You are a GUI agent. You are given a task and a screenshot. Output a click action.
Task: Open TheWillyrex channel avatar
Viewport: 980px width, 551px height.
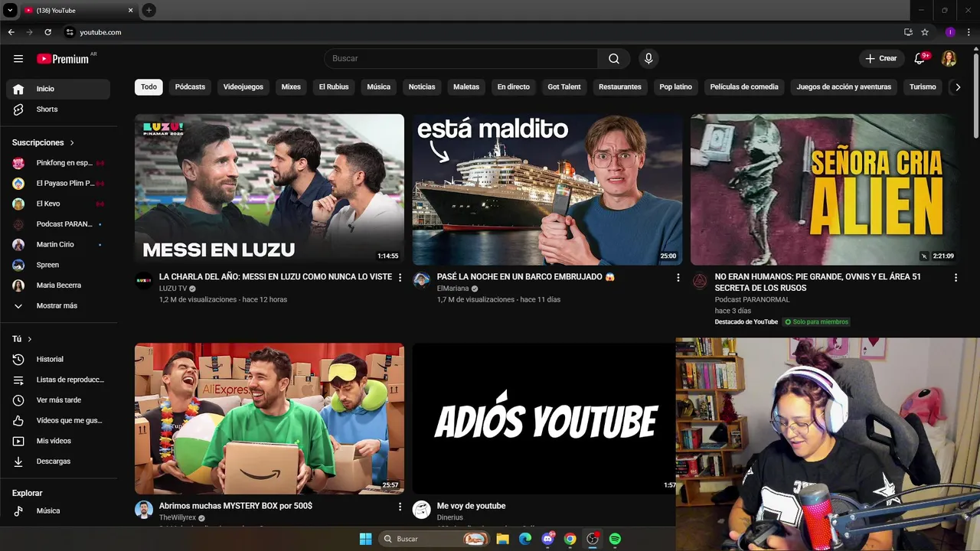coord(144,510)
